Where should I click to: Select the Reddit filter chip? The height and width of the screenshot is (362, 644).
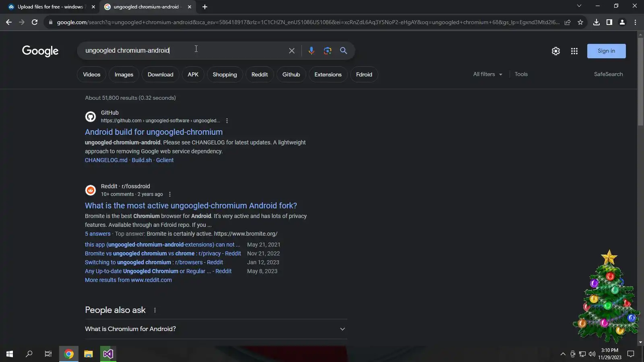(260, 74)
